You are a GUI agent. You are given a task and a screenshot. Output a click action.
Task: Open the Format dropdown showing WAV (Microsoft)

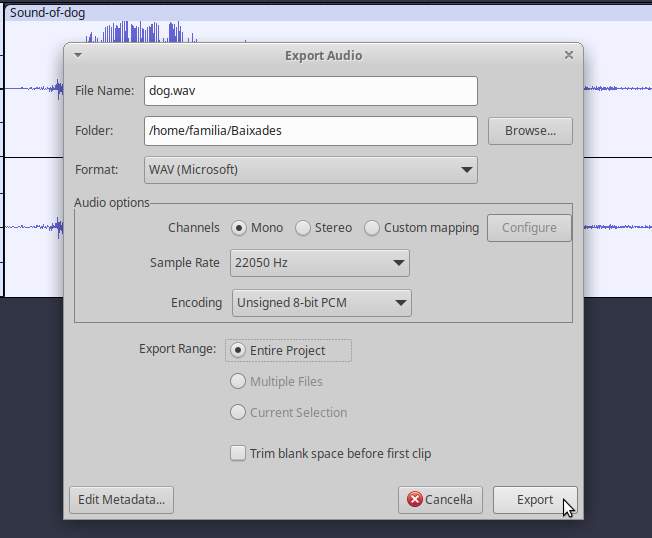(311, 170)
